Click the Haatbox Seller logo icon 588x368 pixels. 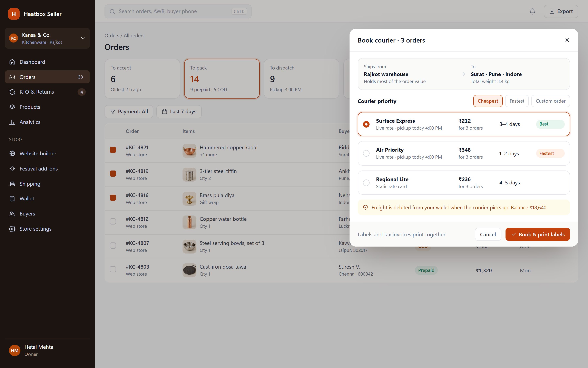(14, 14)
